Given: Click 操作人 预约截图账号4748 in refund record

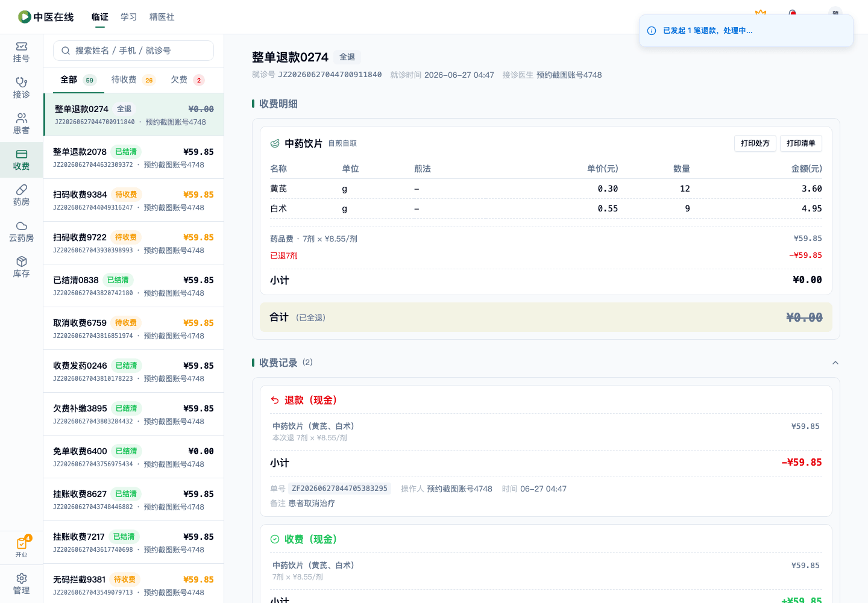Looking at the screenshot, I should coord(447,489).
